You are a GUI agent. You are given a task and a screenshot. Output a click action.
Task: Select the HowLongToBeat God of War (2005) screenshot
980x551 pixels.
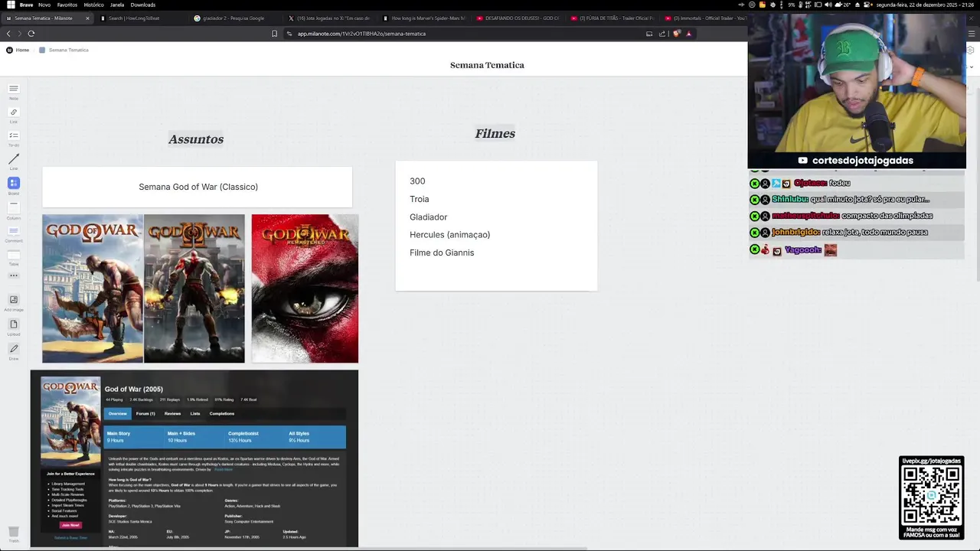click(194, 459)
